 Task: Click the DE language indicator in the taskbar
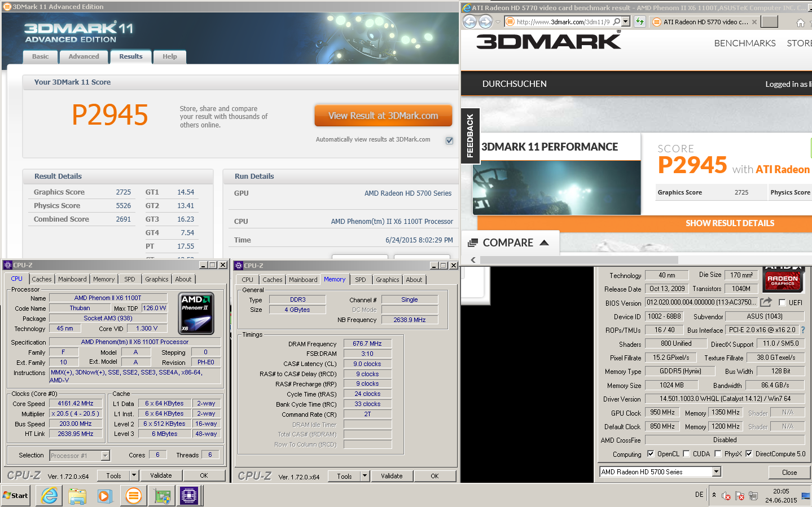coord(699,495)
